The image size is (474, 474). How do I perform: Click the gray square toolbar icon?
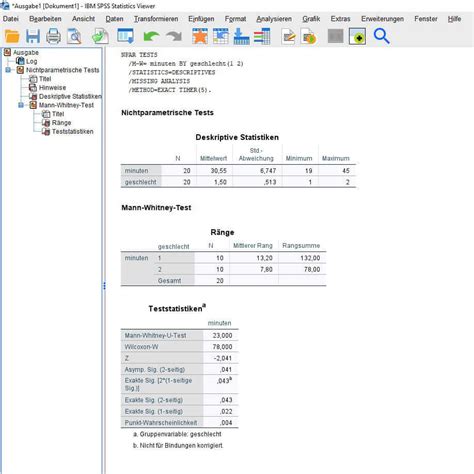click(x=335, y=36)
